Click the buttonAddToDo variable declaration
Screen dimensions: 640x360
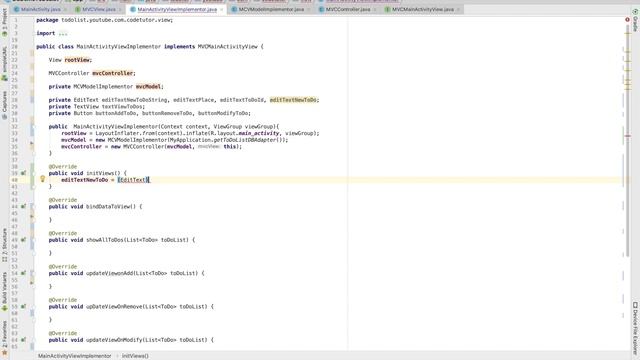(x=116, y=113)
